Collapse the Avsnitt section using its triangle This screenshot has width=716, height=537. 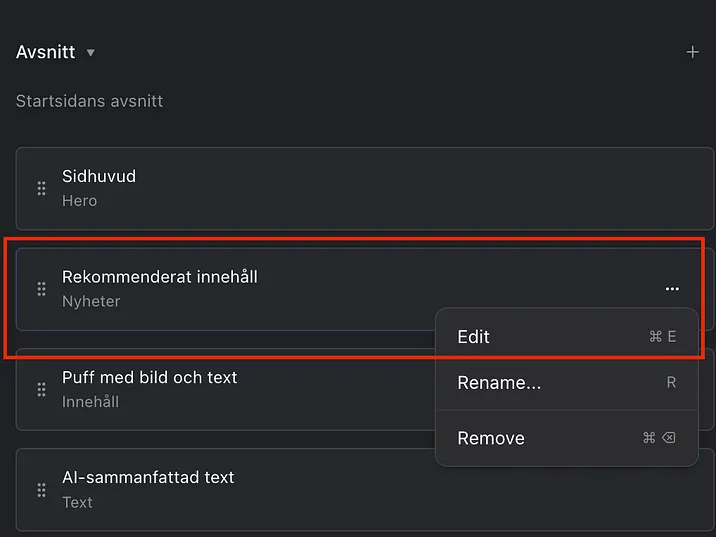[x=90, y=53]
